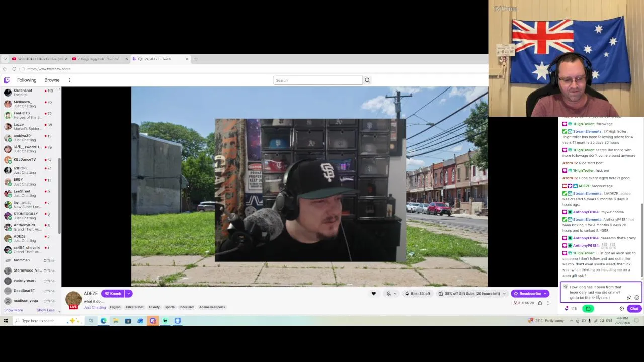Open the Following menu
The height and width of the screenshot is (362, 644).
pyautogui.click(x=27, y=80)
